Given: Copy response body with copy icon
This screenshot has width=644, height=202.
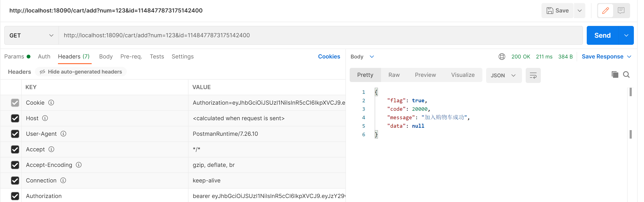Looking at the screenshot, I should (615, 74).
